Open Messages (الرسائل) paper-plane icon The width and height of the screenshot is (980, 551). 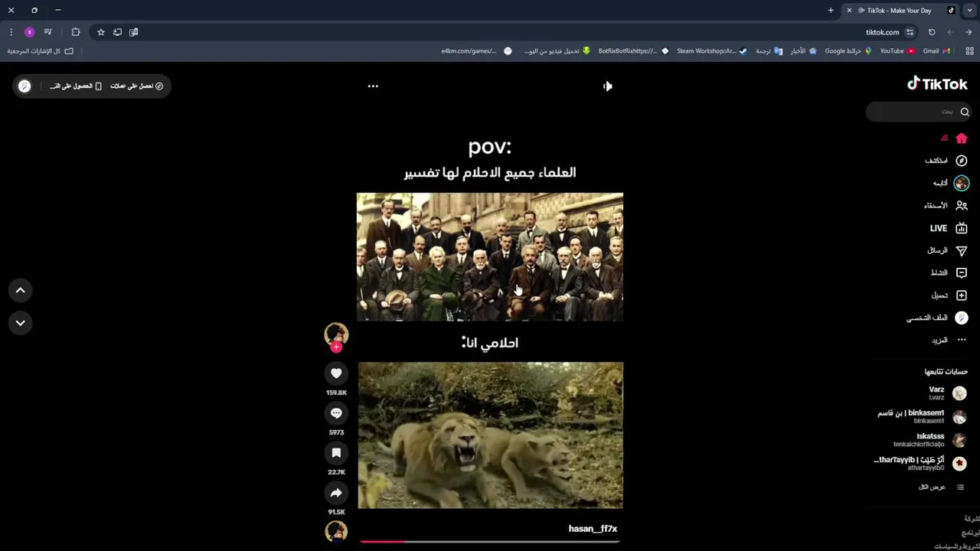pyautogui.click(x=962, y=250)
